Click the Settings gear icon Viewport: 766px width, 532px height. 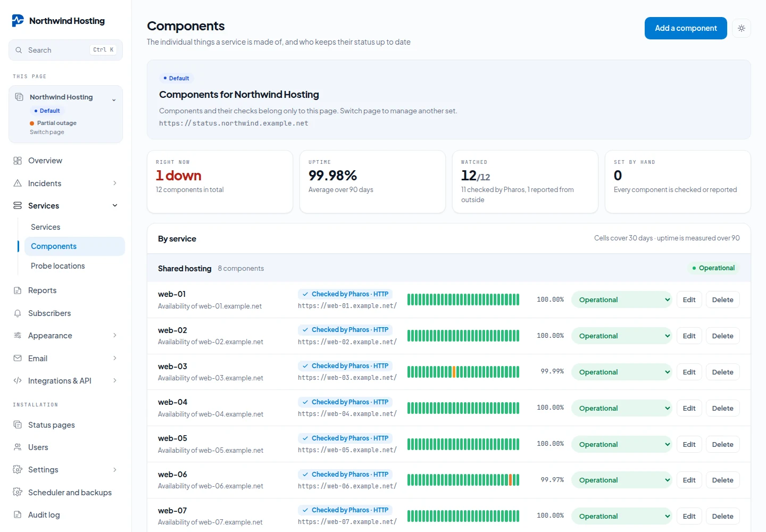coord(18,470)
